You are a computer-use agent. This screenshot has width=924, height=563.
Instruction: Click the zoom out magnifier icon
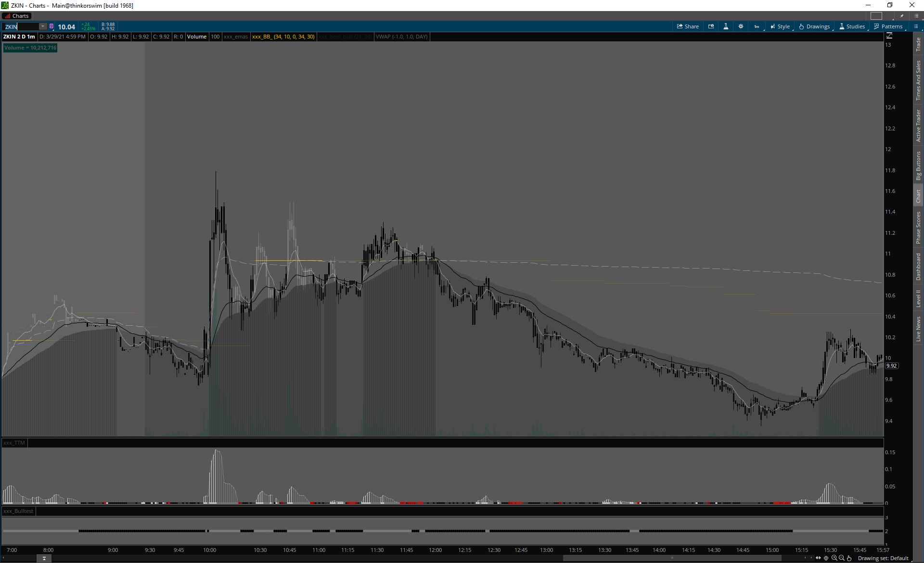(841, 558)
